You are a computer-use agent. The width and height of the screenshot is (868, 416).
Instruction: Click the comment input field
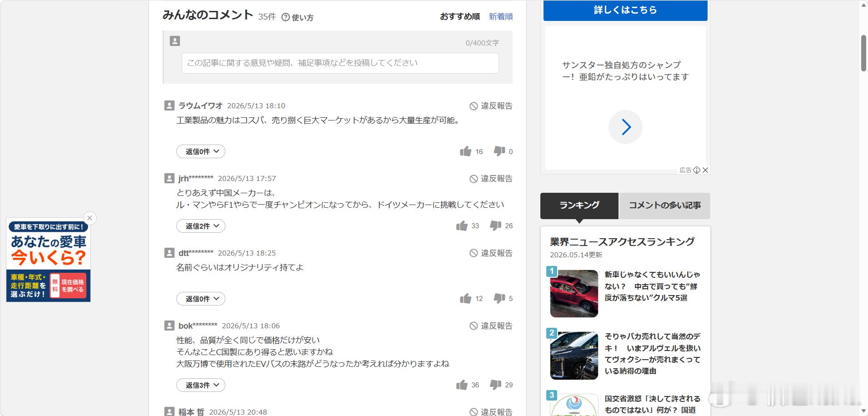340,63
